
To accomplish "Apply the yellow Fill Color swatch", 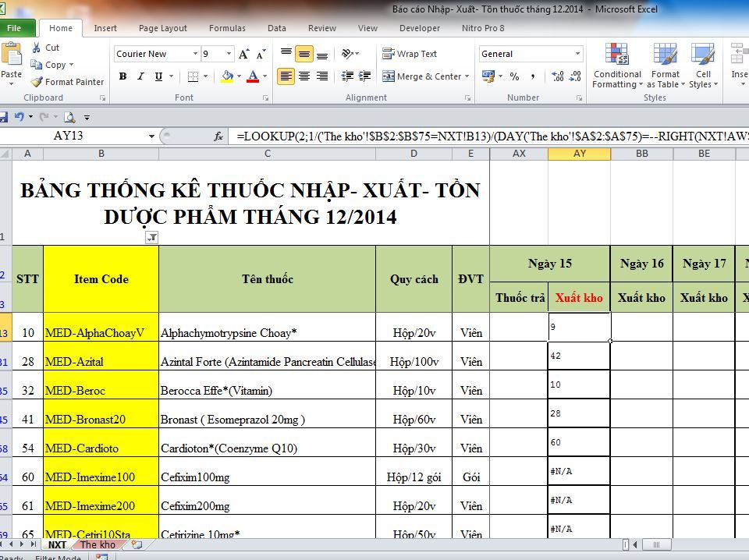I will tap(227, 76).
